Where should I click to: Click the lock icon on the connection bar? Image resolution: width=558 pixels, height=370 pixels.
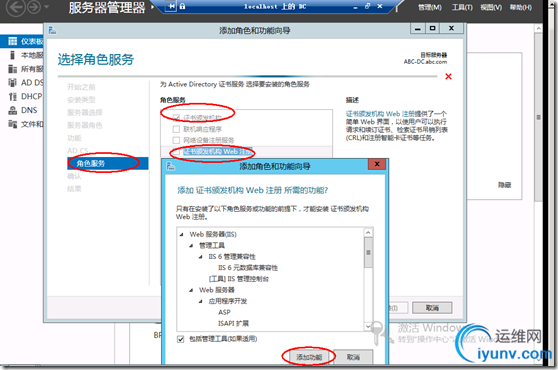tap(182, 6)
